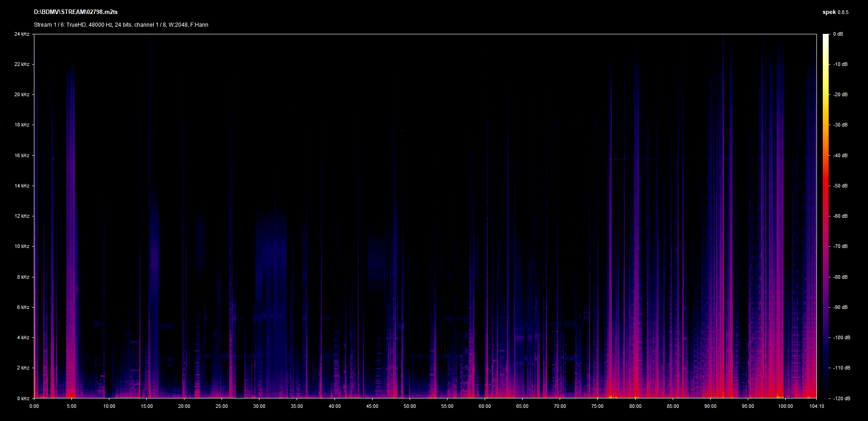Click the 30:00 time axis marker
Viewport: 868px width, 421px height.
[259, 406]
